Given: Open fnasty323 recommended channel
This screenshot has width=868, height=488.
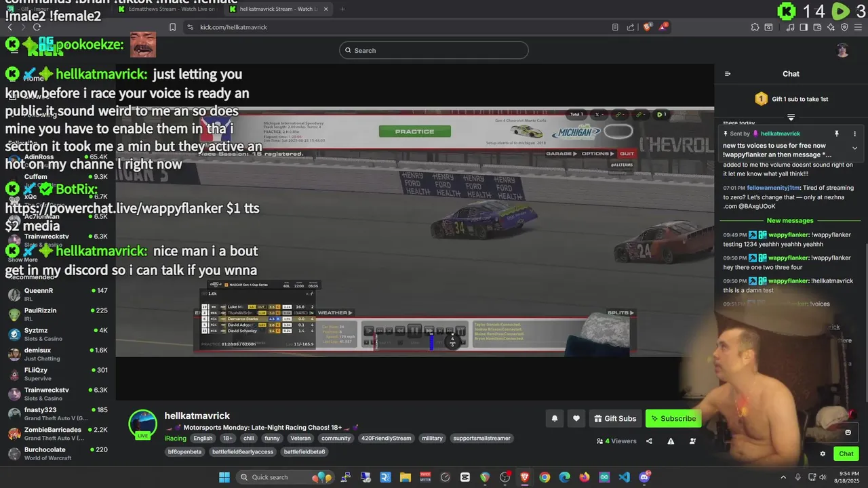Looking at the screenshot, I should point(59,414).
